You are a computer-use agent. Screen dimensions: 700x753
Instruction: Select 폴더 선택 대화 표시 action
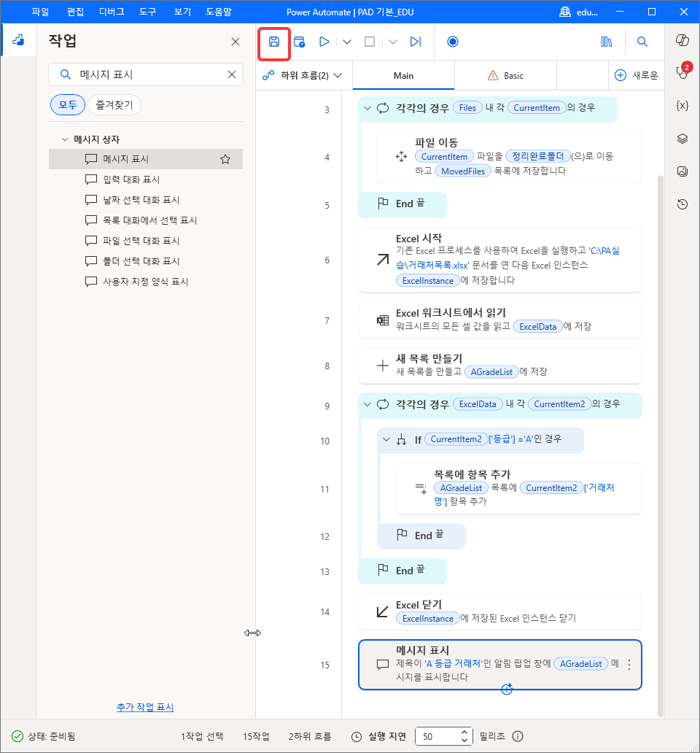pos(146,261)
